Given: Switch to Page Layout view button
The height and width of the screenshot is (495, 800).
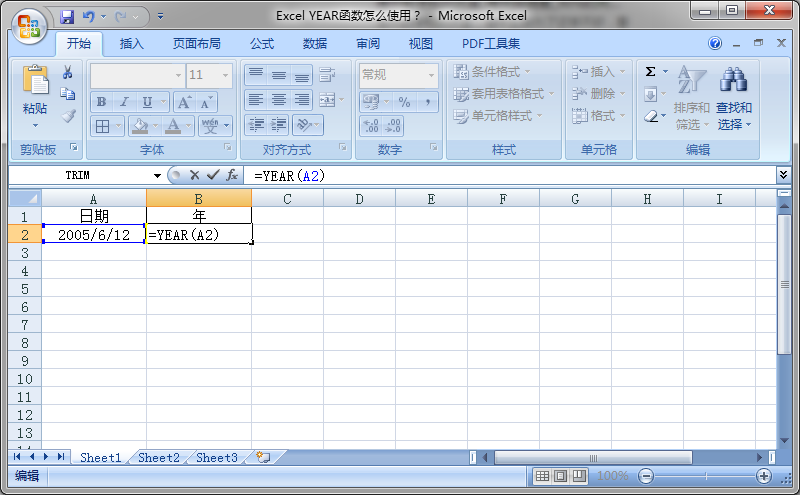Looking at the screenshot, I should (x=560, y=476).
